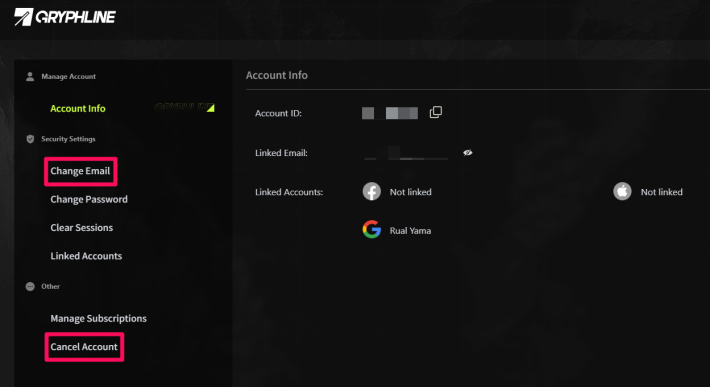Click the Security Settings section label
710x387 pixels.
[68, 139]
